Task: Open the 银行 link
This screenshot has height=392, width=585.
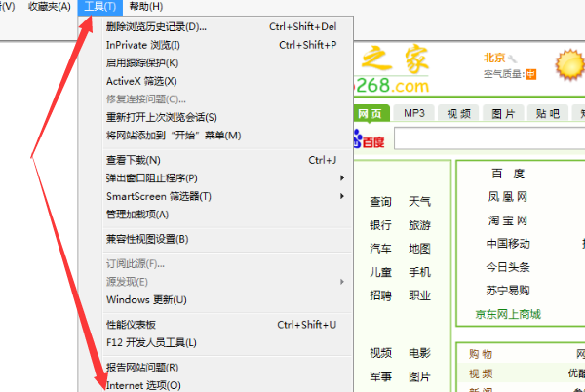Action: click(x=380, y=225)
